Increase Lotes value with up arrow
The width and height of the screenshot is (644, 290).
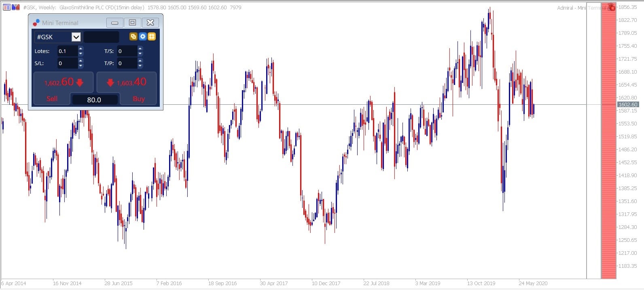(80, 49)
